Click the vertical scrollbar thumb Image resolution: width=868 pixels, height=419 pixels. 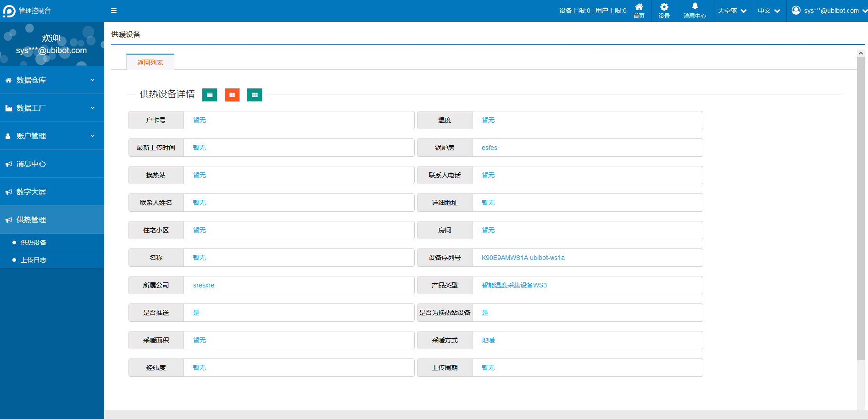tap(861, 209)
